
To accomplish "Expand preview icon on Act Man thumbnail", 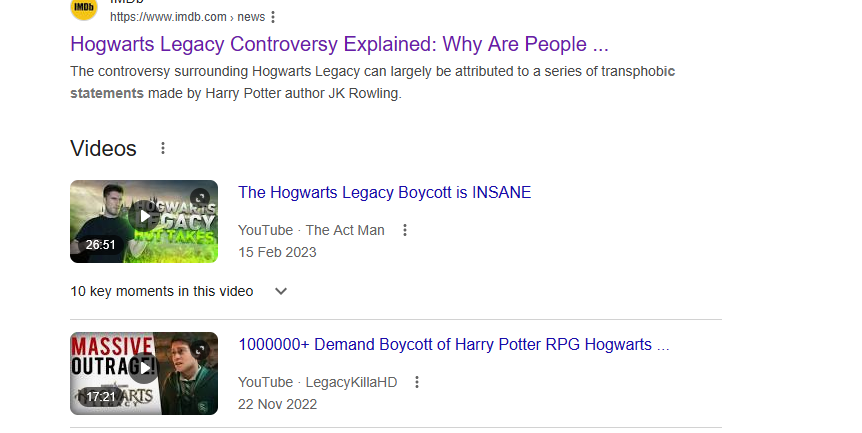I will (x=200, y=198).
